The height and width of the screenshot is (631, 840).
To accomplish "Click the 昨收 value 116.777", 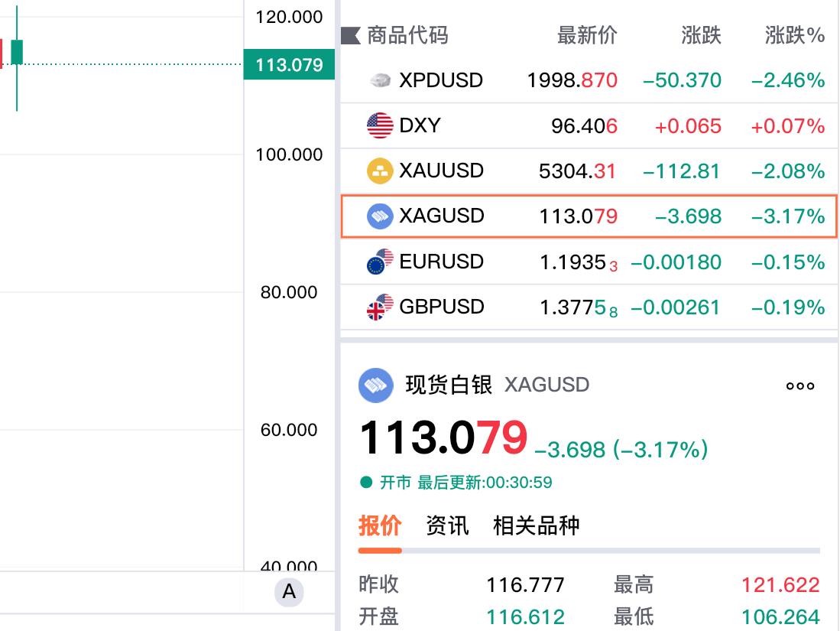I will click(x=527, y=584).
